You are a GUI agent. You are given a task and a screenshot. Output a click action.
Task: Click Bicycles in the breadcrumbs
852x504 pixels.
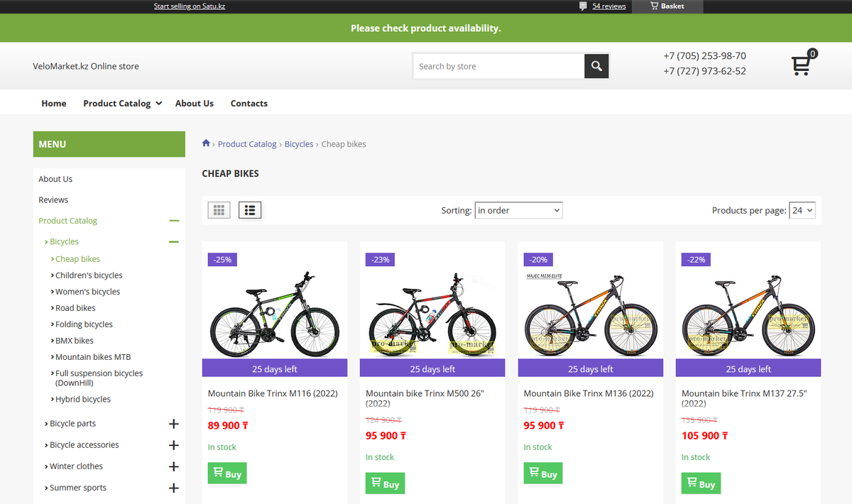tap(299, 143)
